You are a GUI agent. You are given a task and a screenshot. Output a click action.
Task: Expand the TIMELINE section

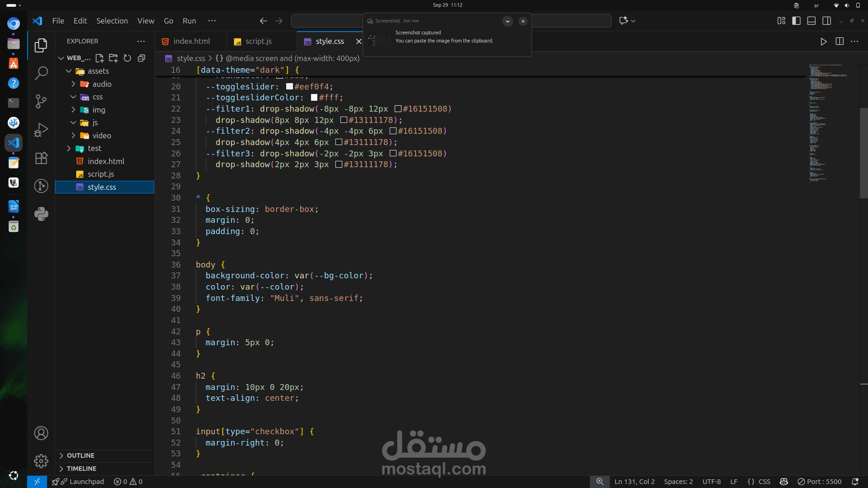point(81,469)
